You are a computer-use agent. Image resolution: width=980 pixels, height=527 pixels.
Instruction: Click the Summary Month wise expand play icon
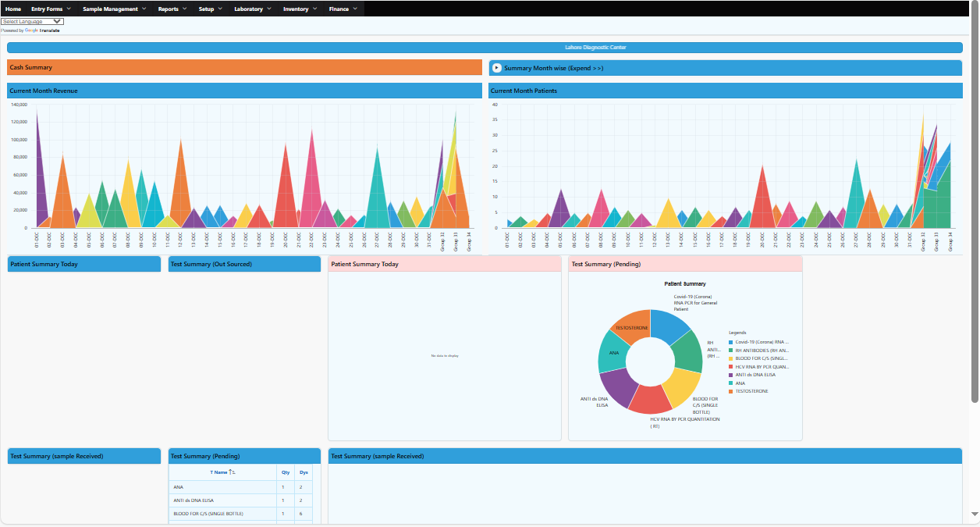click(497, 68)
